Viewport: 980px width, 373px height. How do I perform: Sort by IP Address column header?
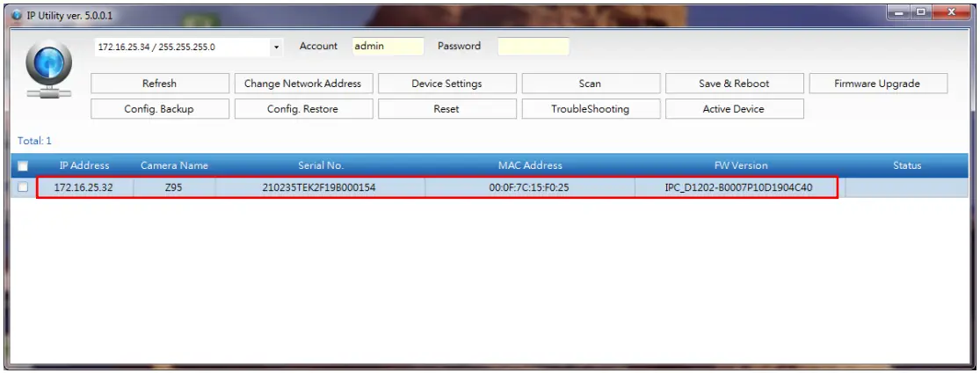[84, 166]
